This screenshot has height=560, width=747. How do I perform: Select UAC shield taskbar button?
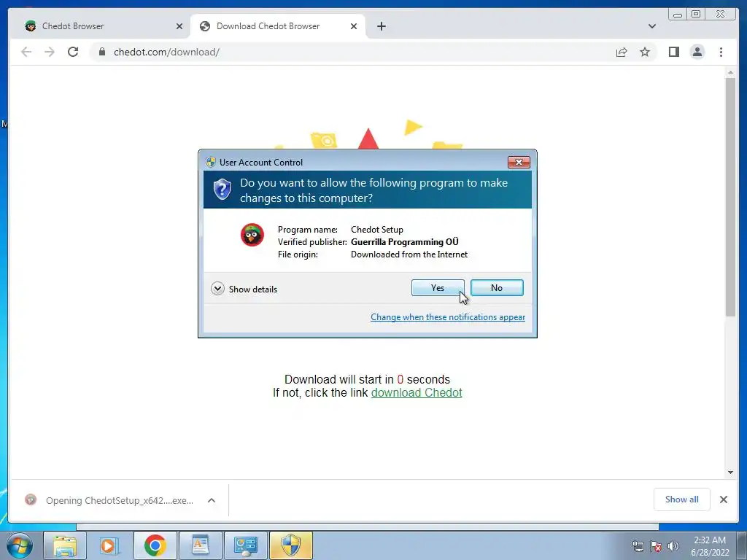290,545
